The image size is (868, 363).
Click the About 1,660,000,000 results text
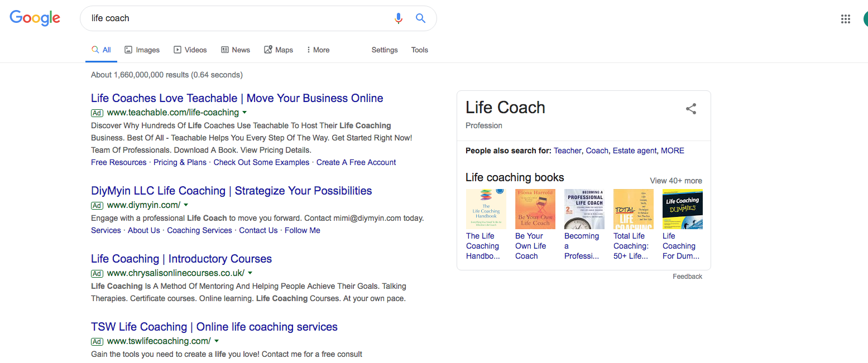(x=167, y=75)
